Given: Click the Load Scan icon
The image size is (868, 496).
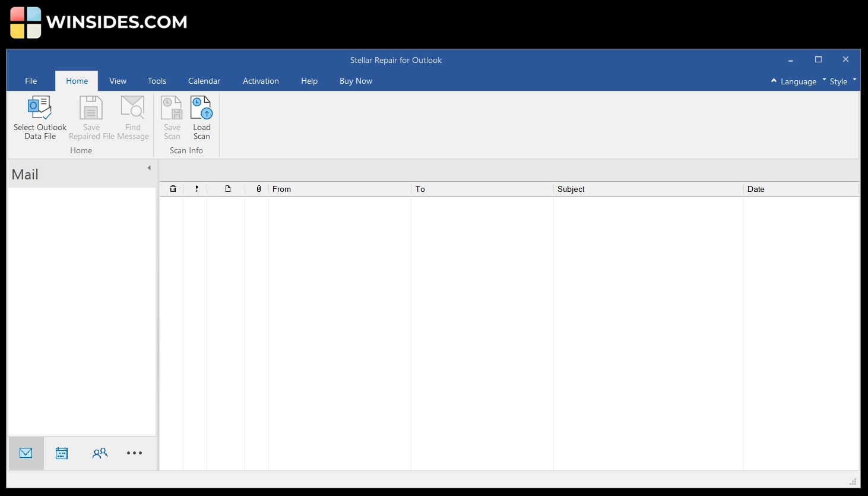Looking at the screenshot, I should coord(201,108).
